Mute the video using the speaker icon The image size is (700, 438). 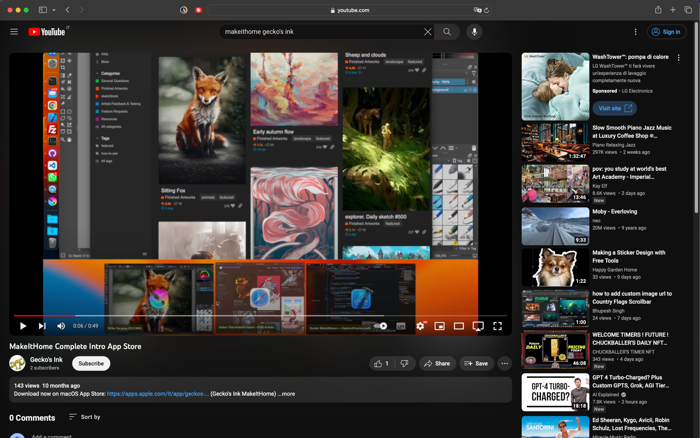(61, 326)
